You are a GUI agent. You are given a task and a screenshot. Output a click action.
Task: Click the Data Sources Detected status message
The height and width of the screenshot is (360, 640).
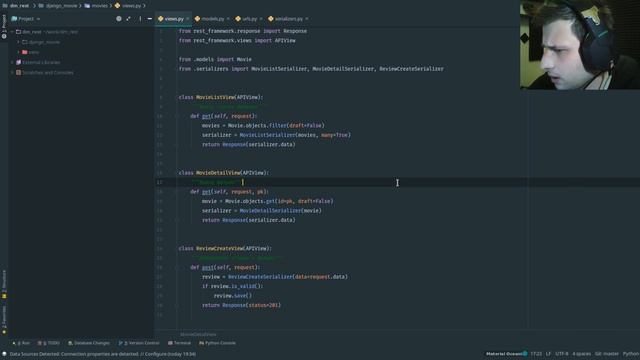pos(102,354)
